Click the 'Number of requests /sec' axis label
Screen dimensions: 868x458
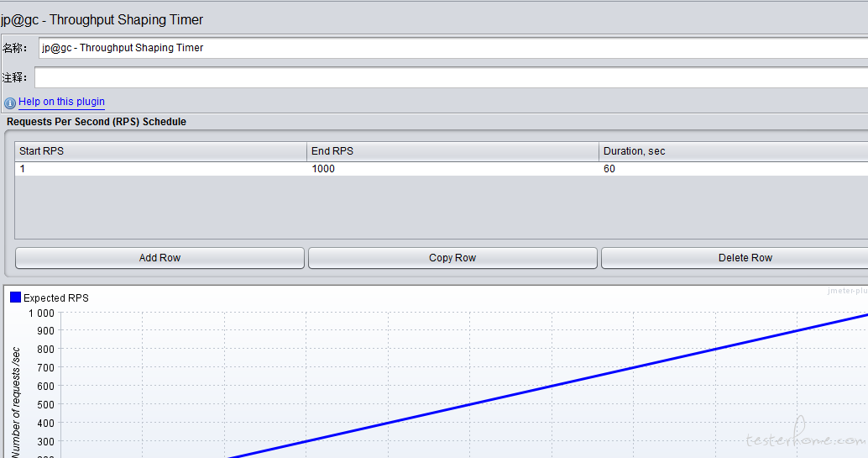tap(16, 403)
